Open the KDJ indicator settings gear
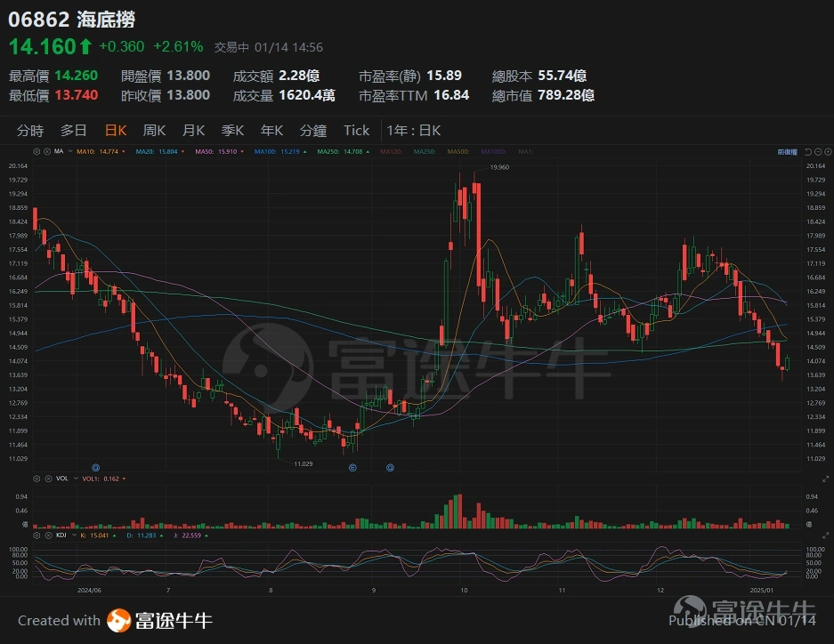Image resolution: width=834 pixels, height=644 pixels. click(x=36, y=535)
